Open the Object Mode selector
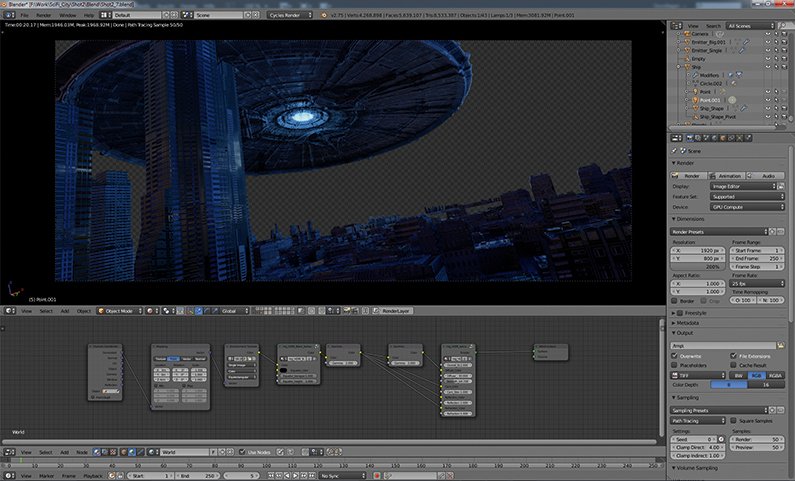This screenshot has width=795, height=481. (x=120, y=311)
